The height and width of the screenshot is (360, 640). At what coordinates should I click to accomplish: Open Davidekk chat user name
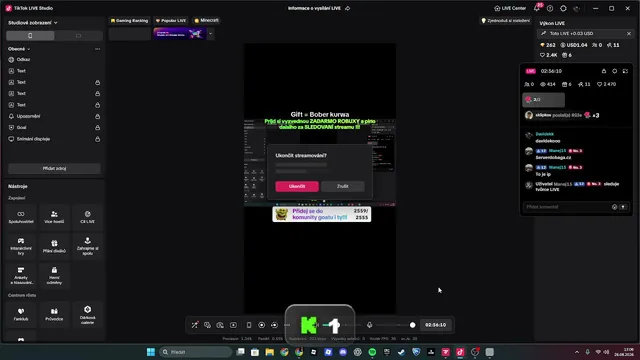(544, 134)
